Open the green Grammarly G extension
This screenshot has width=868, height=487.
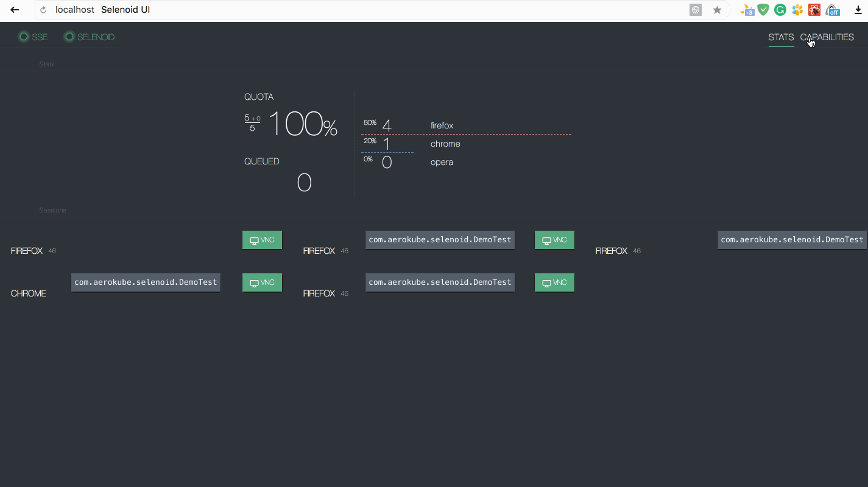pyautogui.click(x=780, y=10)
